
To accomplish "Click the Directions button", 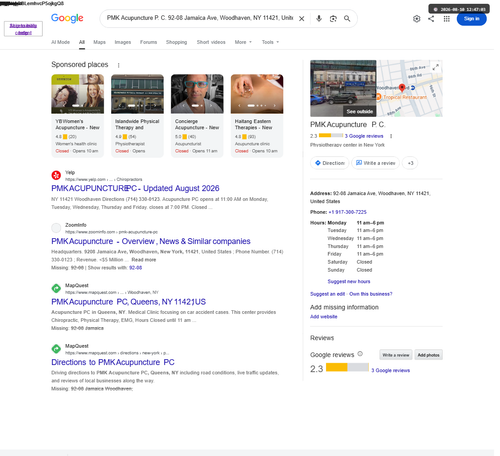I will click(x=330, y=163).
